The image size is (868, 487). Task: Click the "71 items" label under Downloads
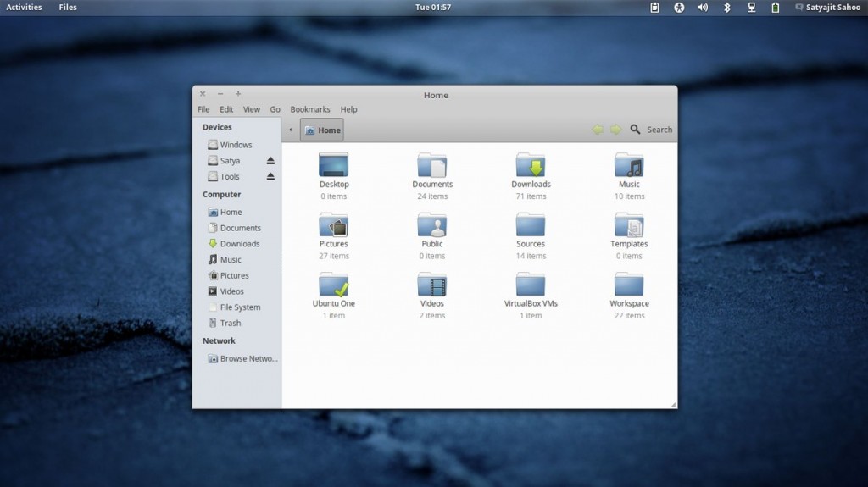(531, 196)
